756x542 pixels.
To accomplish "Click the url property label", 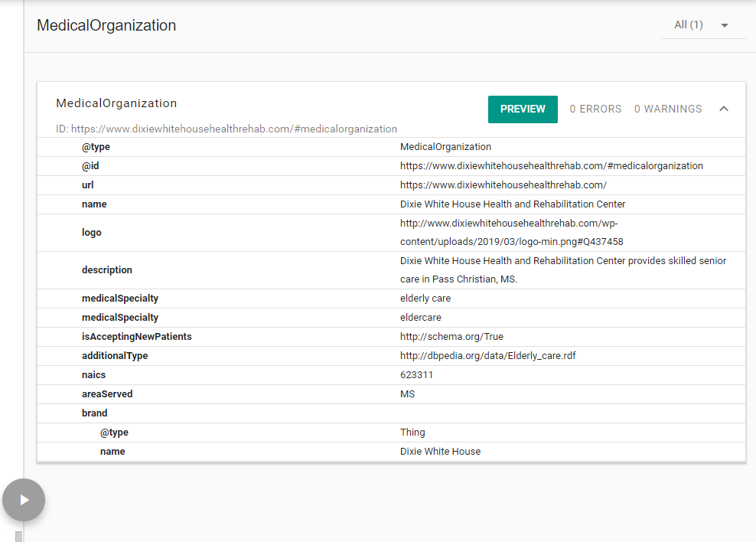I will click(88, 185).
